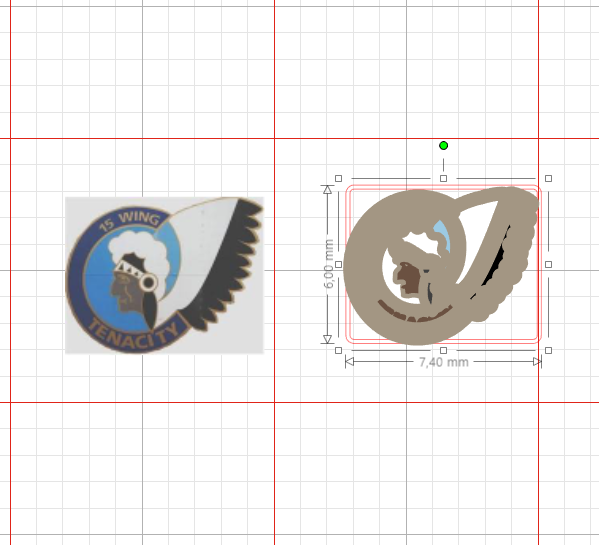This screenshot has height=545, width=599.
Task: Click the TENACITY text on the badge
Action: pos(133,335)
